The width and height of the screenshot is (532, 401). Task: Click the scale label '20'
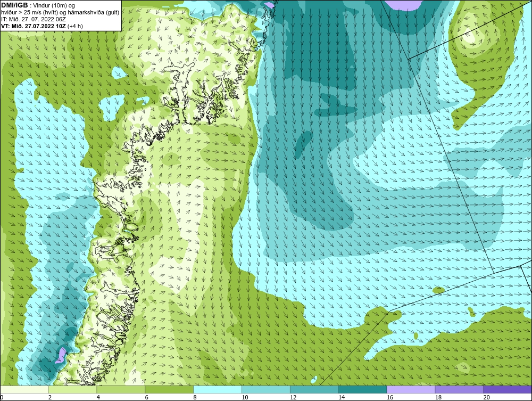click(x=487, y=397)
